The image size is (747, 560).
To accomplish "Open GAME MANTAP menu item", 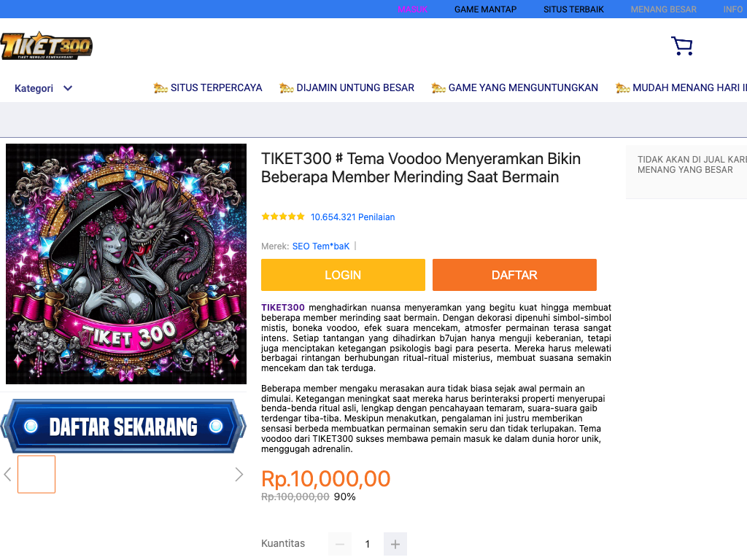I will (485, 9).
